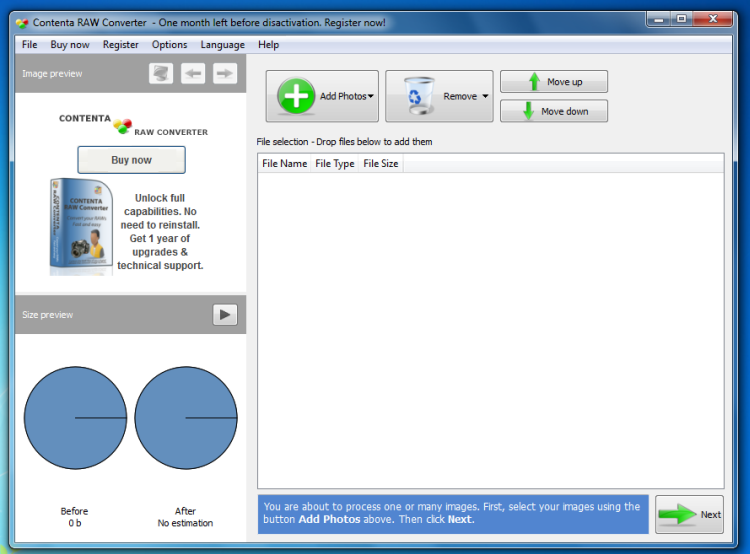Click the Contenta app icon in title bar
The image size is (750, 554).
tap(22, 22)
